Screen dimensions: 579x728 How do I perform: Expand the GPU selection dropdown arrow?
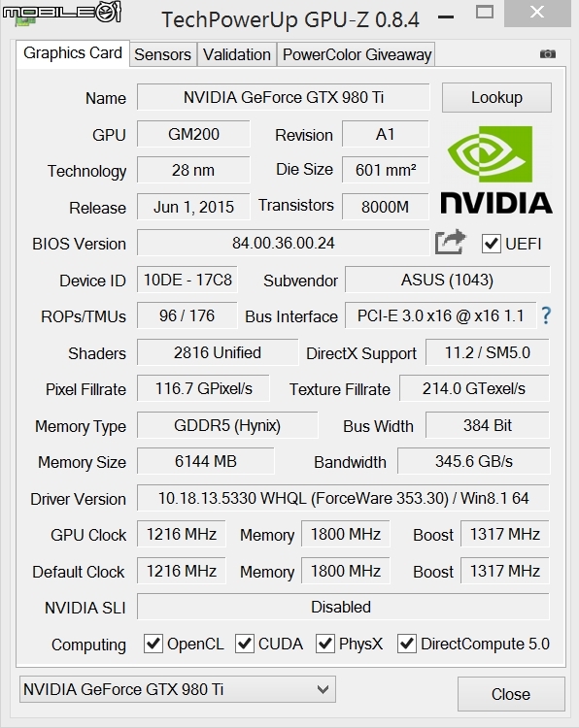[323, 689]
